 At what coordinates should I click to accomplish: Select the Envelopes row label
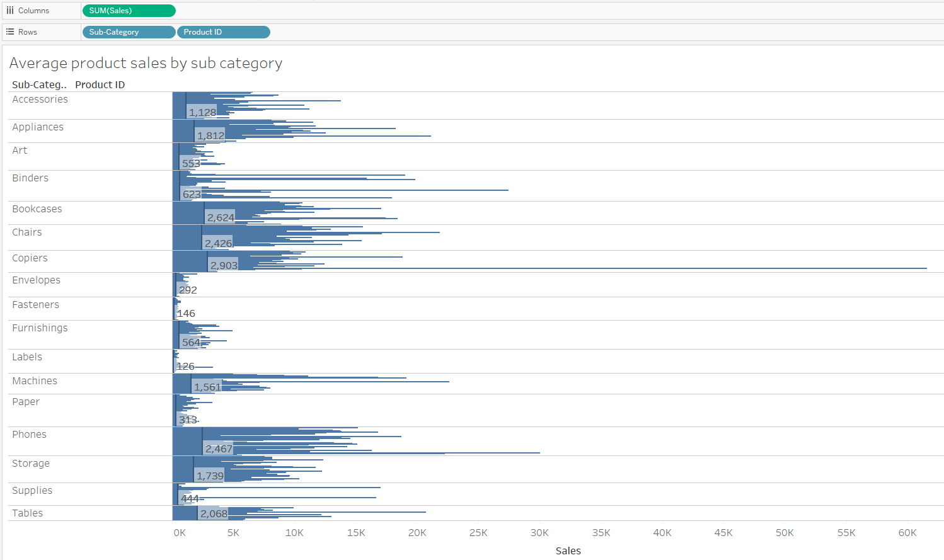tap(36, 280)
